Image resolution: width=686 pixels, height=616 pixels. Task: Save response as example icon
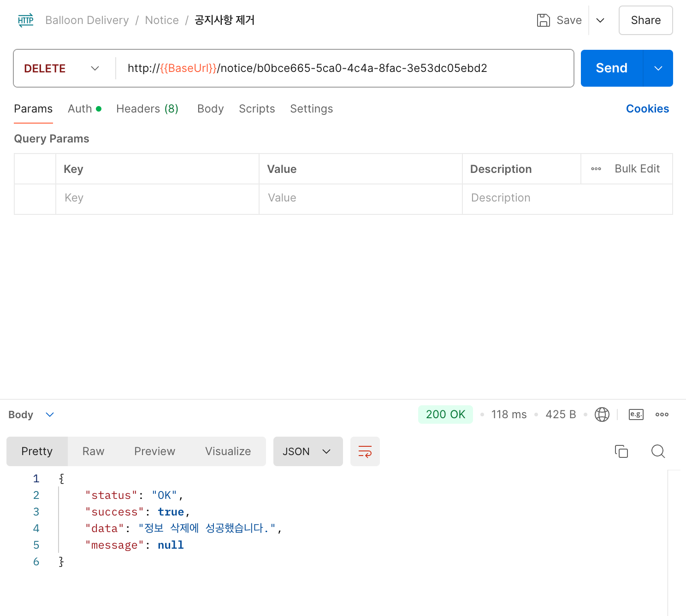pyautogui.click(x=636, y=415)
